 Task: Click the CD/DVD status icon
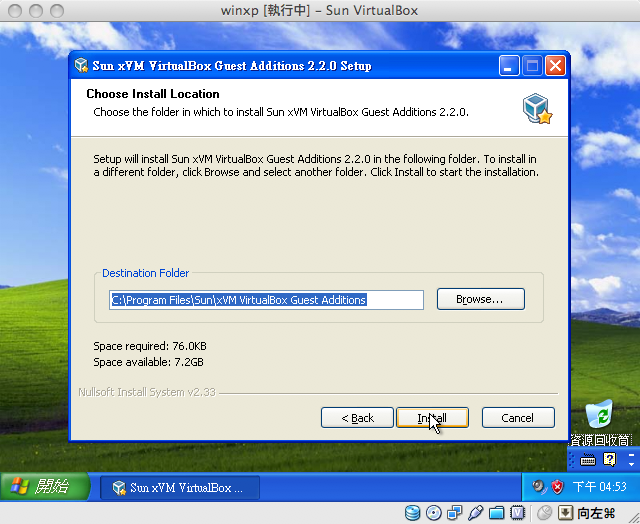point(433,513)
